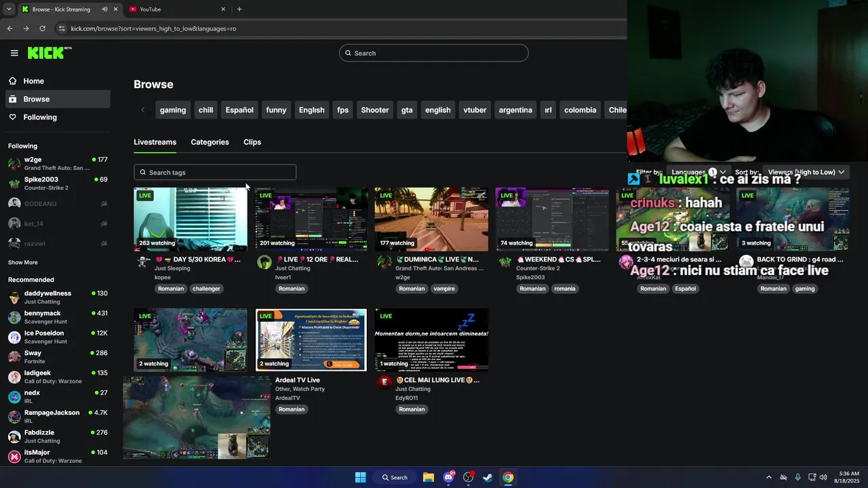The height and width of the screenshot is (488, 868).
Task: Toggle the gta tag filter
Action: point(407,110)
